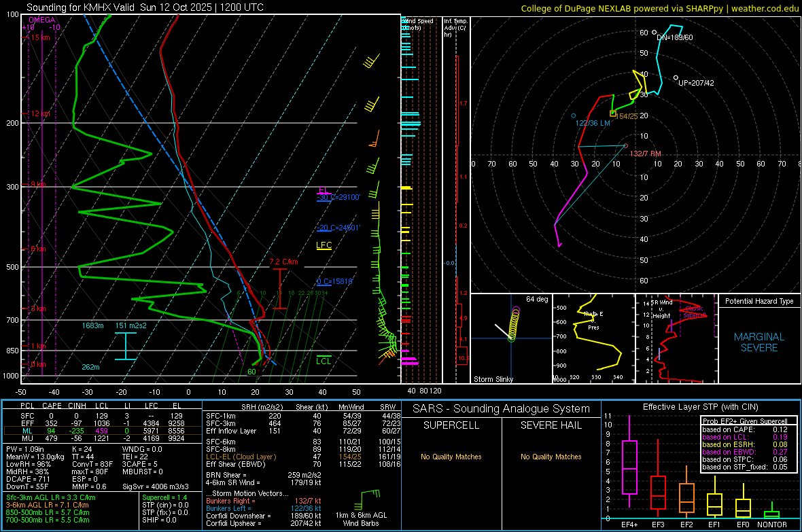Image resolution: width=802 pixels, height=532 pixels.
Task: Select the magenta EL level label
Action: point(323,190)
